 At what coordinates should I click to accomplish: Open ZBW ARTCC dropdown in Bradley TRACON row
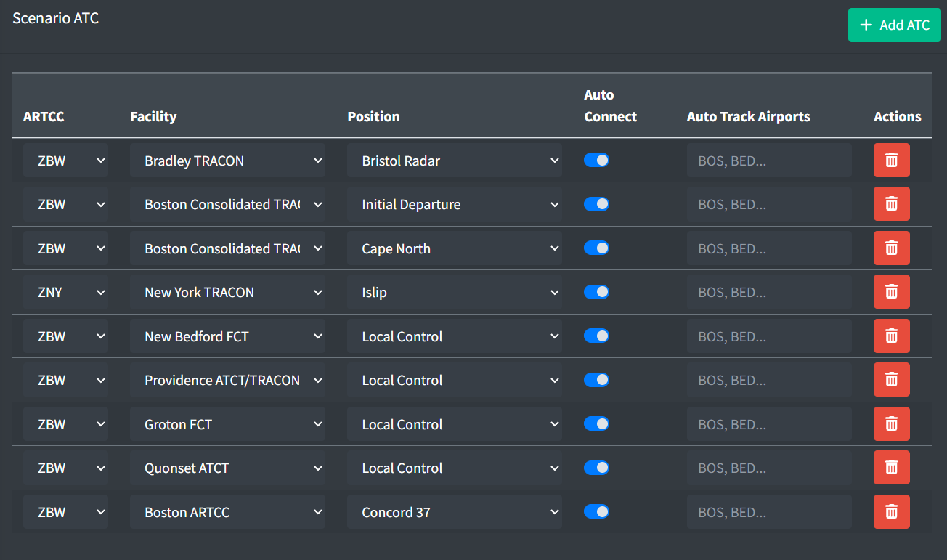click(x=65, y=161)
